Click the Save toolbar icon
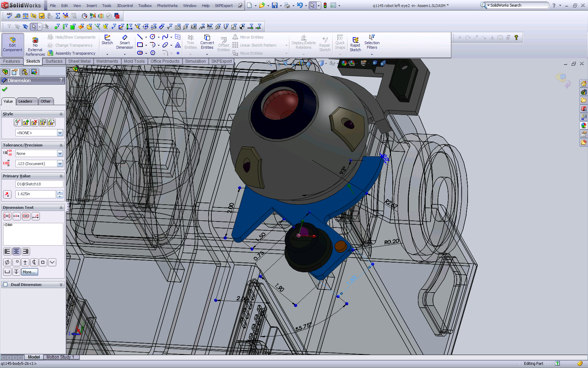Screen dimensions: 588x368 pyautogui.click(x=275, y=5)
